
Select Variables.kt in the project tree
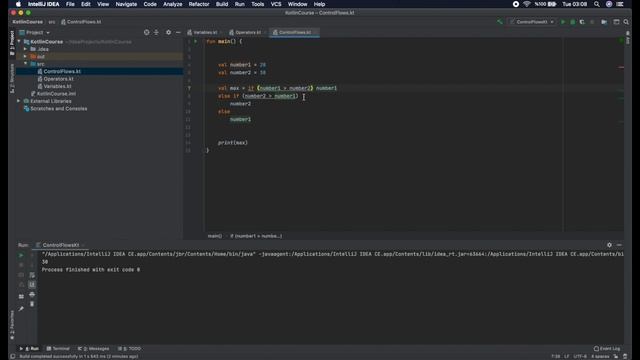[x=57, y=86]
